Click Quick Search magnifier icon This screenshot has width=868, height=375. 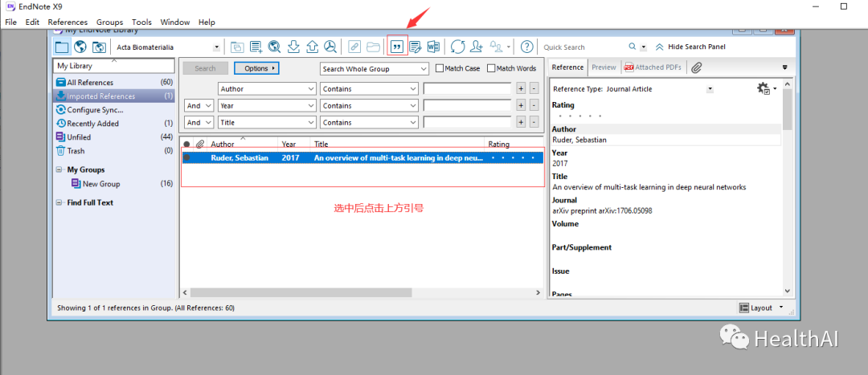click(633, 47)
